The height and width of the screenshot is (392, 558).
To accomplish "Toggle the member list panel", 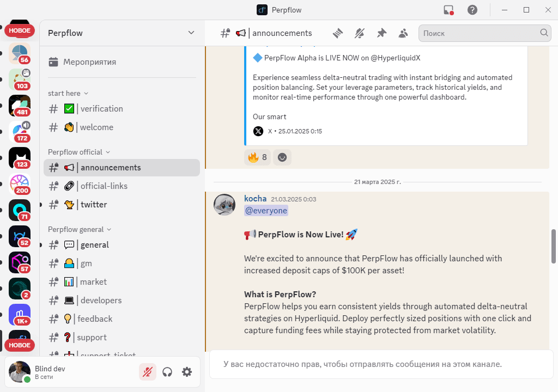I will click(x=403, y=33).
